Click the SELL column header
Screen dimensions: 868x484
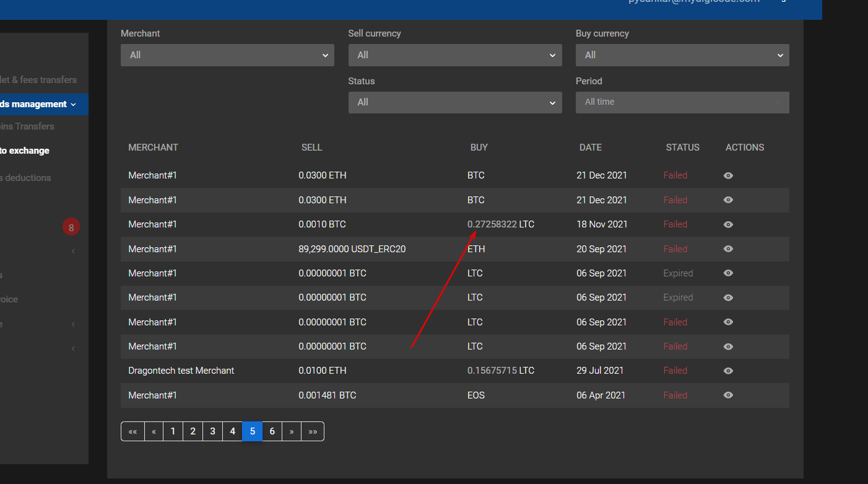(x=311, y=147)
